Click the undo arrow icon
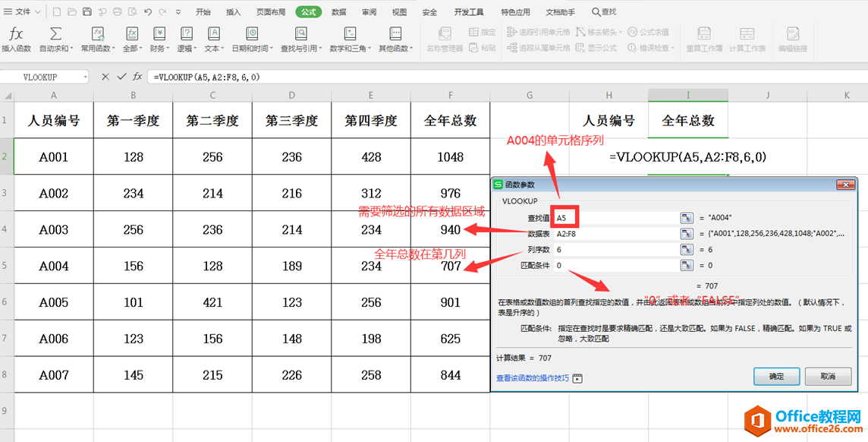The height and width of the screenshot is (442, 868). (147, 11)
